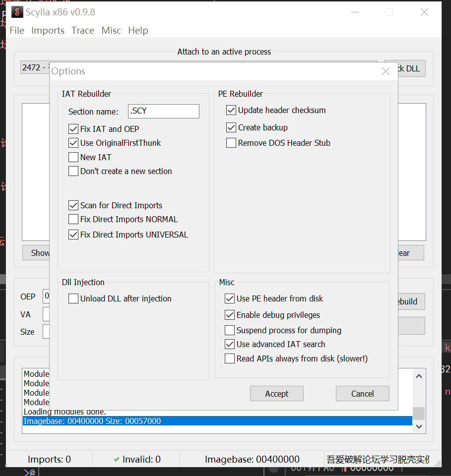Uncheck Use OriginalFirstThunk option
This screenshot has height=476, width=451.
[73, 143]
